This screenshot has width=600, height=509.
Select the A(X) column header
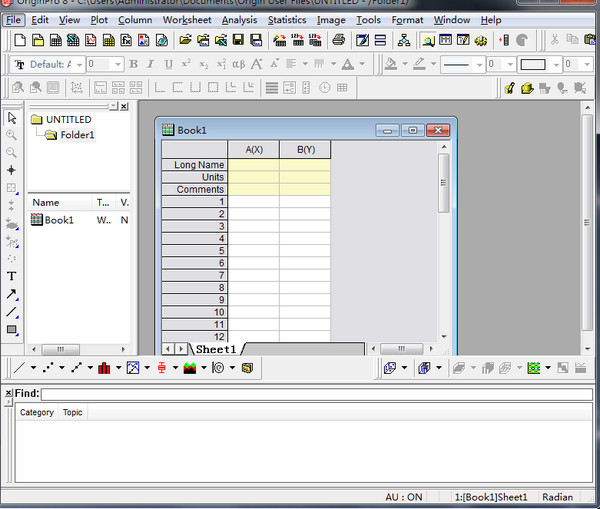pos(254,150)
